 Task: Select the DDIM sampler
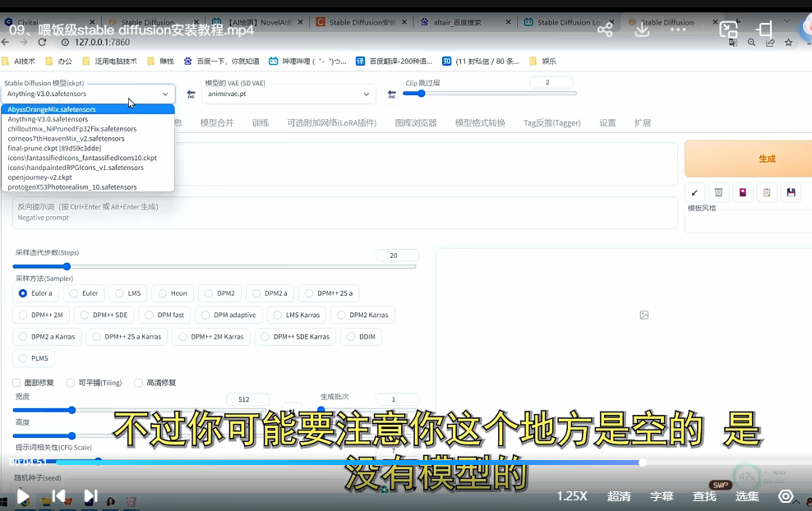[361, 337]
